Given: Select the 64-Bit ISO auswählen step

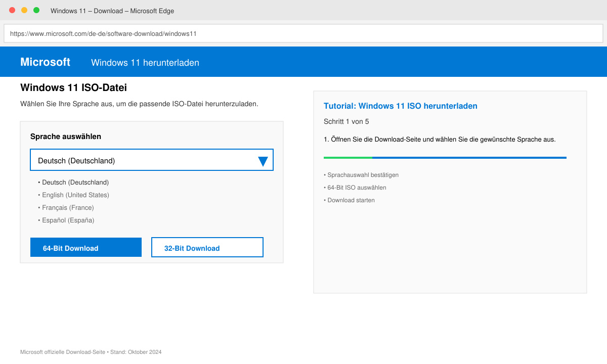Looking at the screenshot, I should (355, 188).
